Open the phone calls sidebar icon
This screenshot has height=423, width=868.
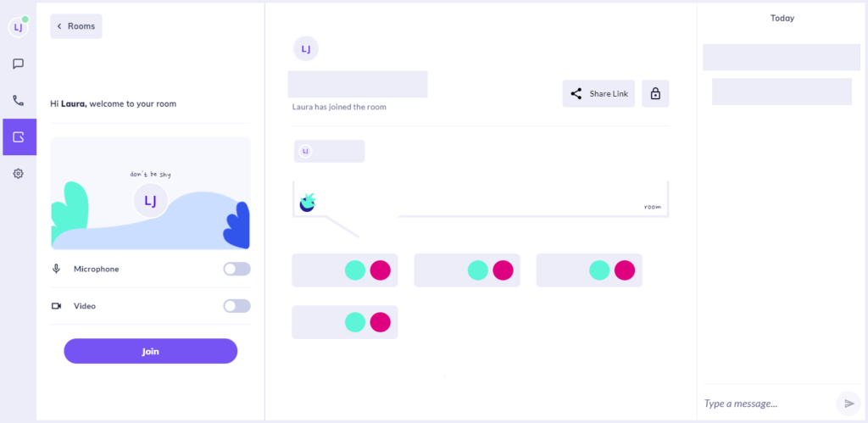[19, 100]
